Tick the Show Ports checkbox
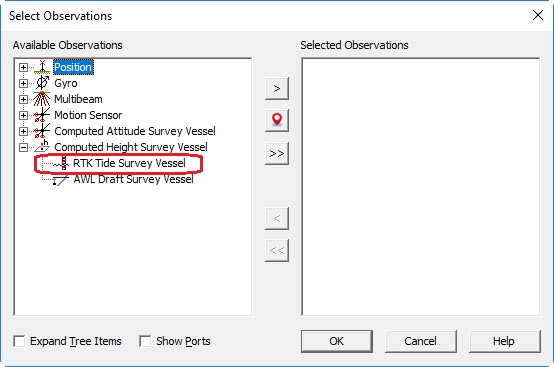Screen dimensions: 554x367 145,341
